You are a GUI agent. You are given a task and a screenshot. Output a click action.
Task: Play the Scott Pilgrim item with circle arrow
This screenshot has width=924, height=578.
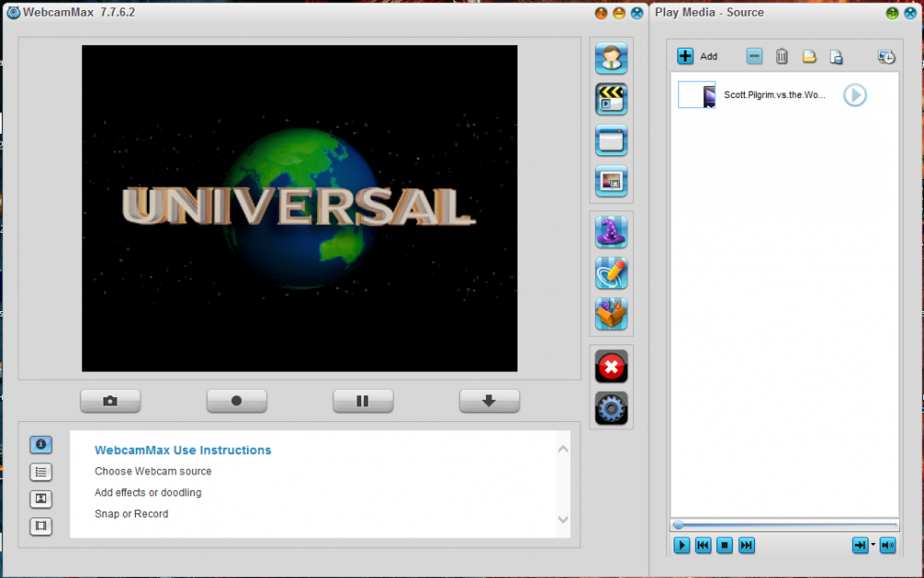pyautogui.click(x=855, y=95)
